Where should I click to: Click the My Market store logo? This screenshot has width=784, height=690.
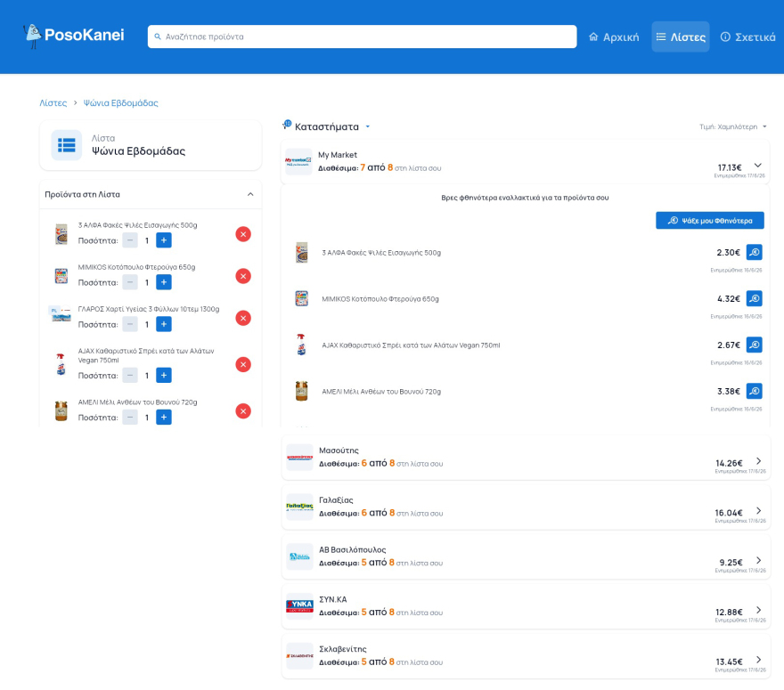tap(298, 161)
